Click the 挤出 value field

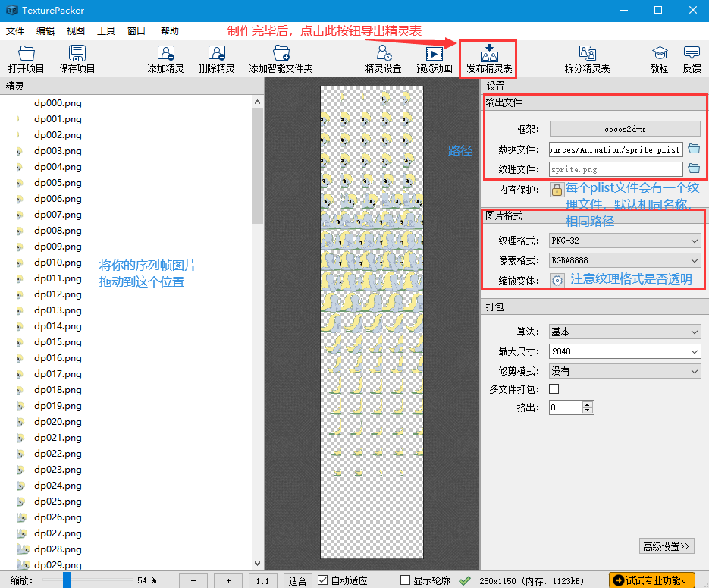point(566,407)
